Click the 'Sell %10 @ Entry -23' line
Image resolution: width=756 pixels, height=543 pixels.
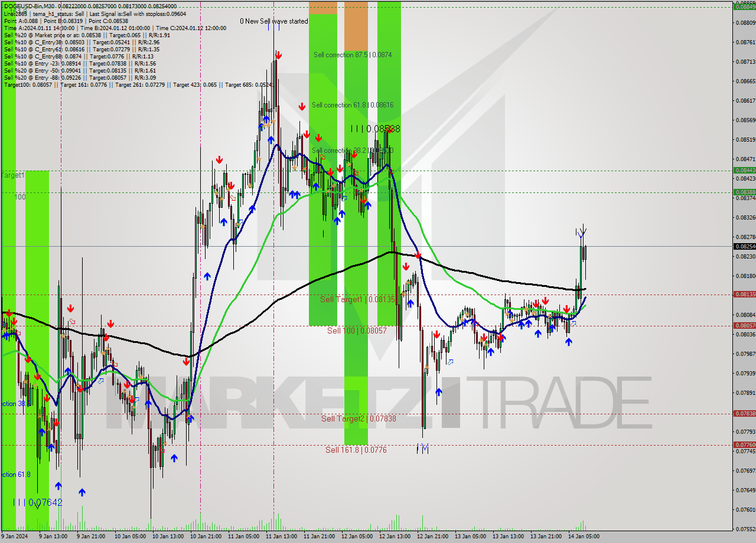tap(80, 63)
